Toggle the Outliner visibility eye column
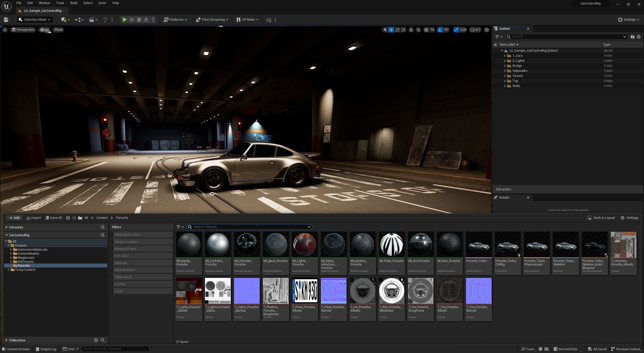The image size is (644, 353). [x=495, y=45]
